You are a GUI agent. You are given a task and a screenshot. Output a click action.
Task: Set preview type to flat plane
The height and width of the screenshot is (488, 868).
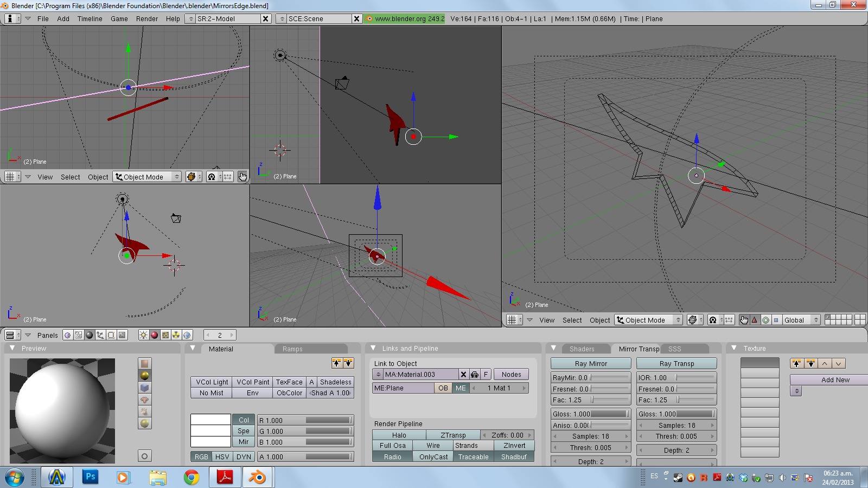click(145, 364)
